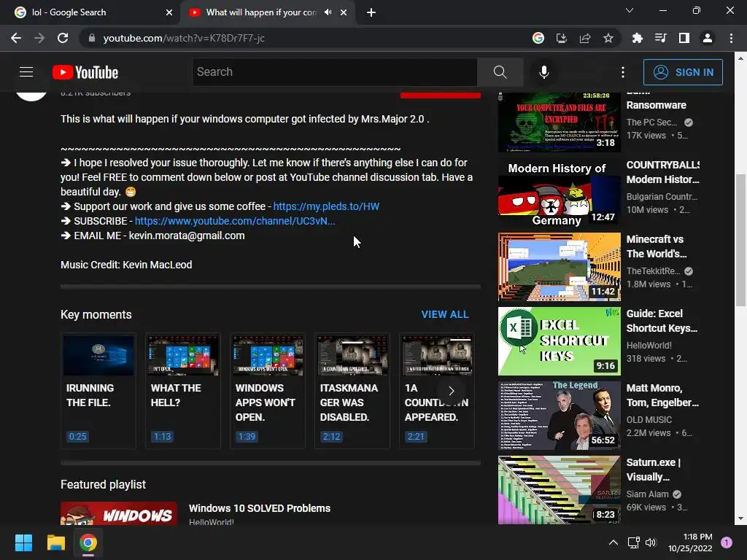
Task: Jump to 'TASKMANAGER WAS DISABLED' moment
Action: pyautogui.click(x=352, y=391)
